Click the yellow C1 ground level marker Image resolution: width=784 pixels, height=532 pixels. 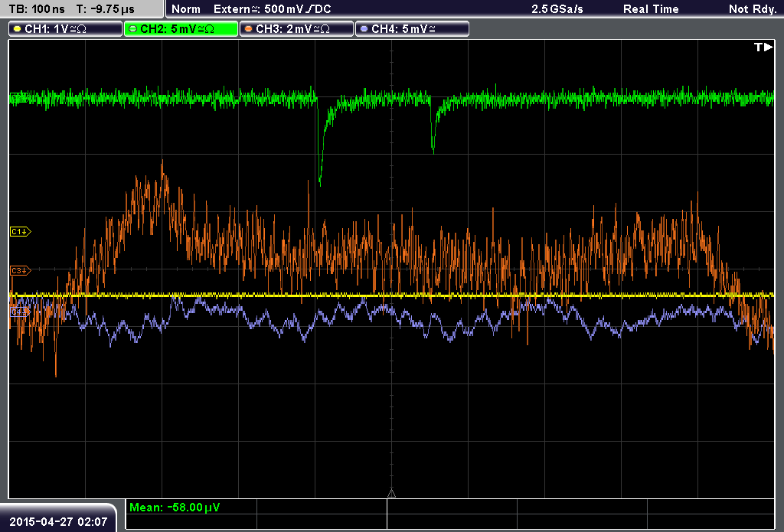coord(20,231)
